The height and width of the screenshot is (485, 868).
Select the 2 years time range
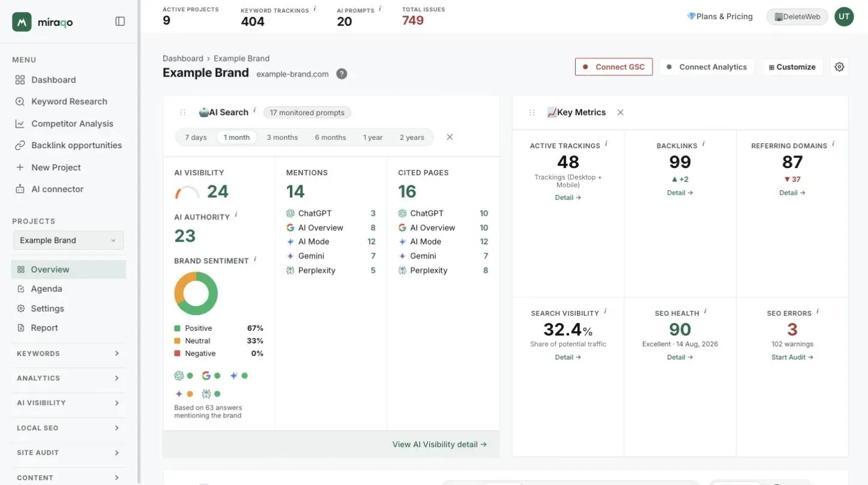tap(412, 137)
